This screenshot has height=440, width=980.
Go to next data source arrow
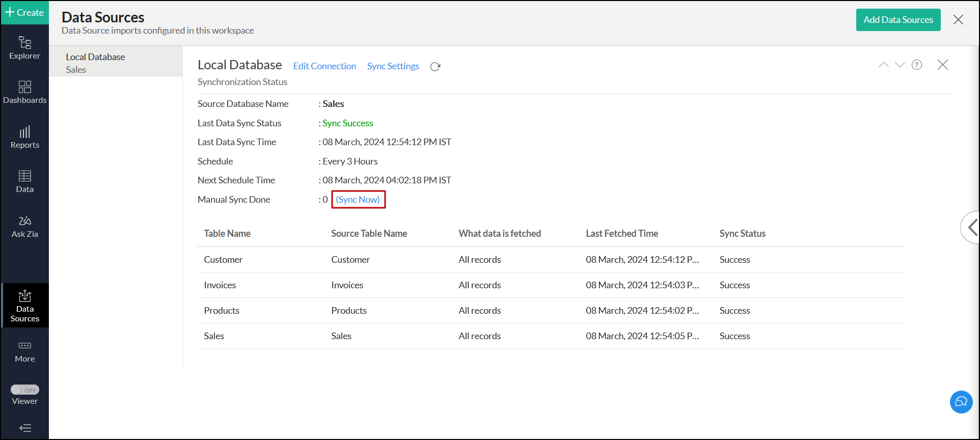[900, 65]
